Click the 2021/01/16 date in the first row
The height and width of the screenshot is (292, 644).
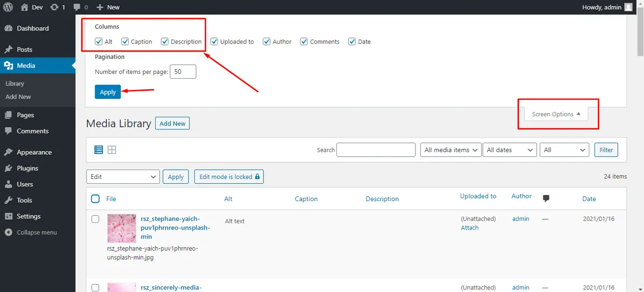click(599, 219)
